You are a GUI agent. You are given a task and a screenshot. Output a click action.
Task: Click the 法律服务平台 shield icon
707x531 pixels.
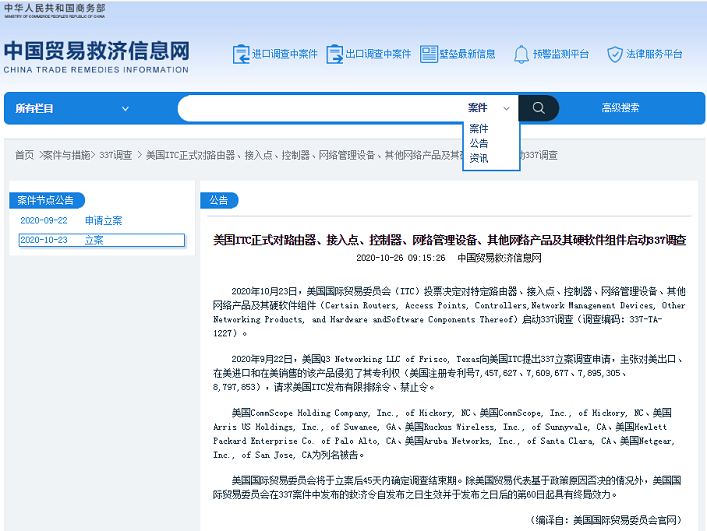(615, 55)
